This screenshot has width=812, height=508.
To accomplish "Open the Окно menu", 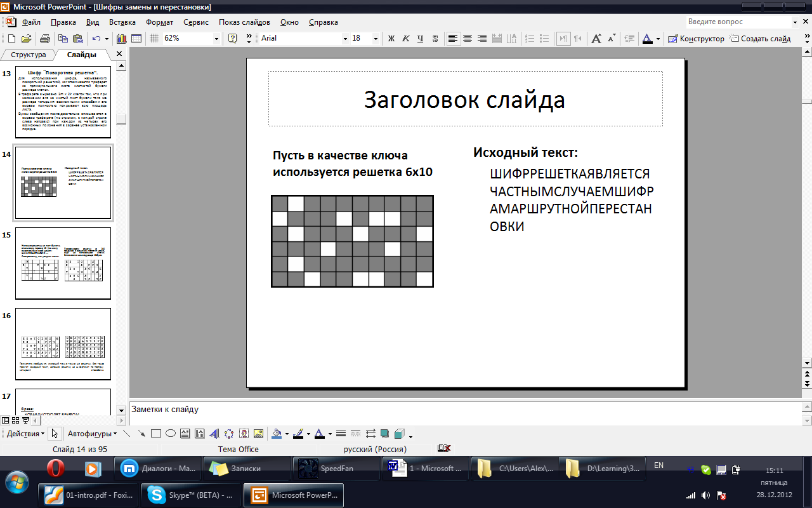I will [x=289, y=22].
